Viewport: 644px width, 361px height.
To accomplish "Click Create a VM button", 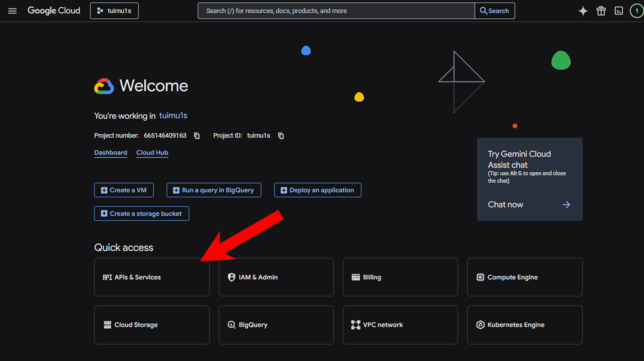I will pos(124,190).
